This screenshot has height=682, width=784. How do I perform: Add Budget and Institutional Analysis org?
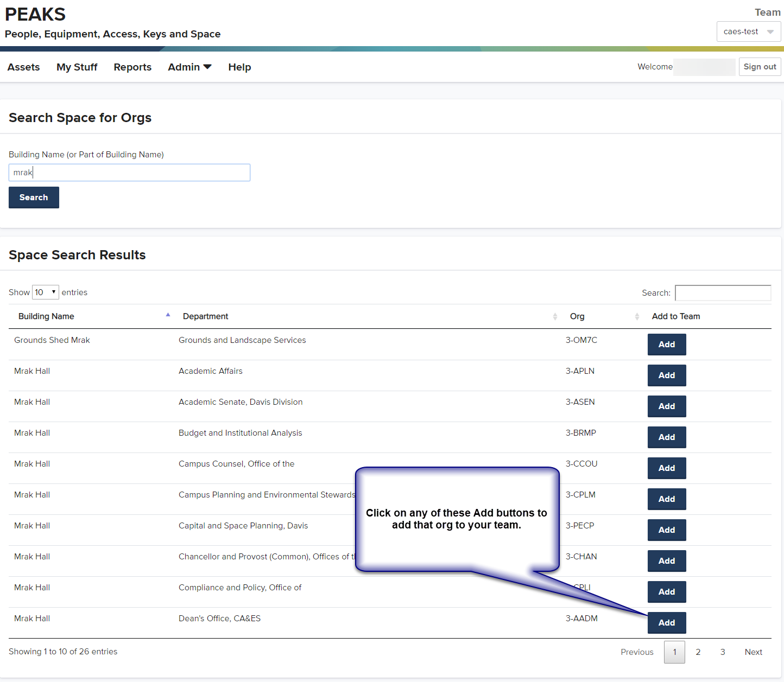tap(666, 437)
